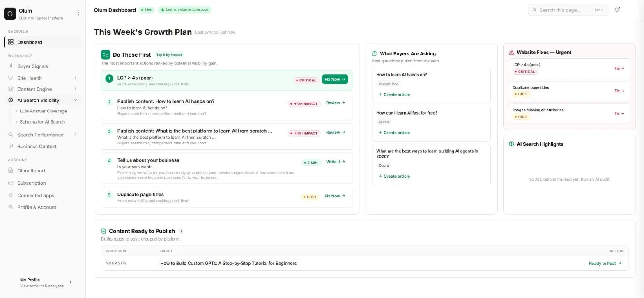
Task: Create article for 'How can I learn Ai fast for free?'
Action: click(394, 133)
